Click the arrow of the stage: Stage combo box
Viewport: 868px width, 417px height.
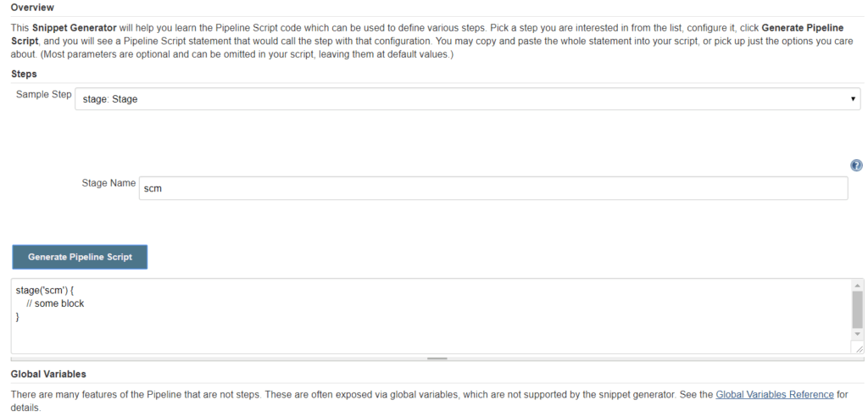pyautogui.click(x=853, y=99)
